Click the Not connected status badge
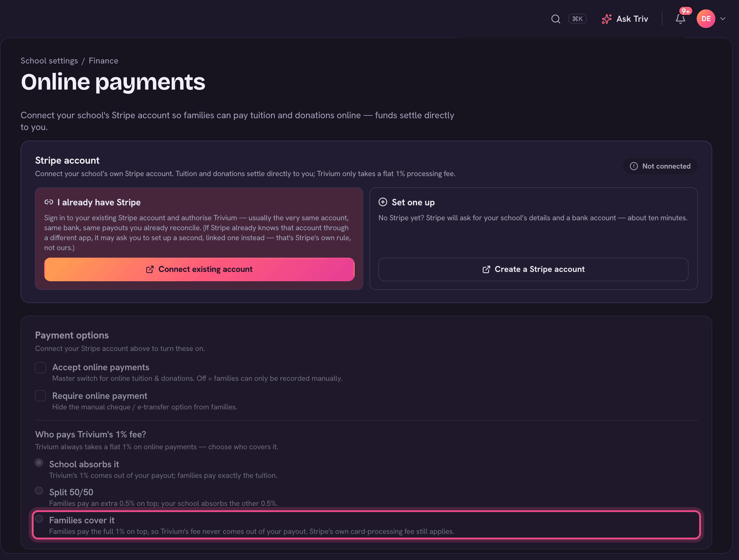 (660, 166)
